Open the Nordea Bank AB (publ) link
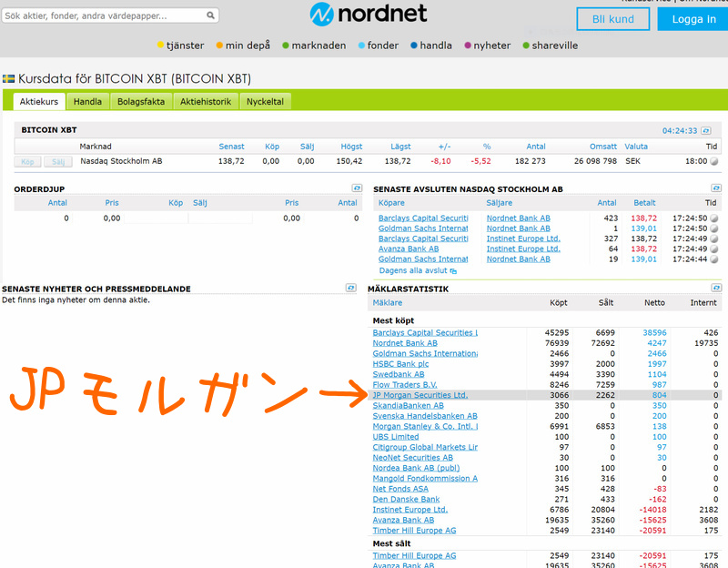Viewport: 728px width, 568px height. (x=416, y=468)
